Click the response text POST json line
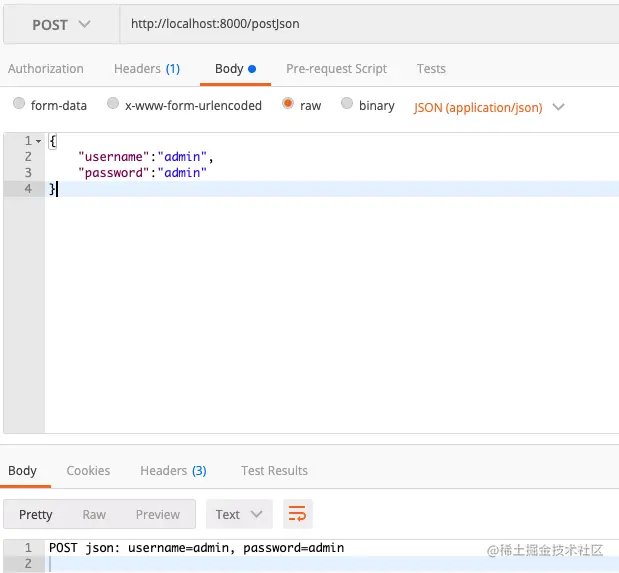The height and width of the screenshot is (573, 619). (x=197, y=548)
